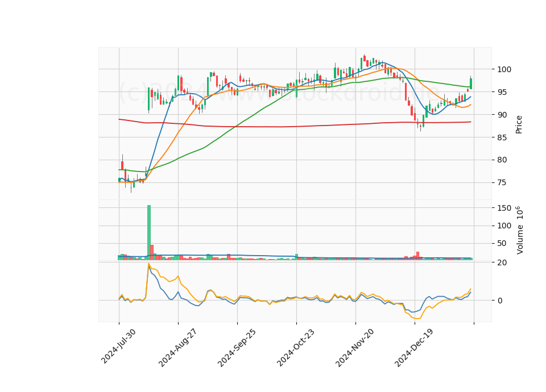
Task: Click the Price axis title
Action: 519,124
